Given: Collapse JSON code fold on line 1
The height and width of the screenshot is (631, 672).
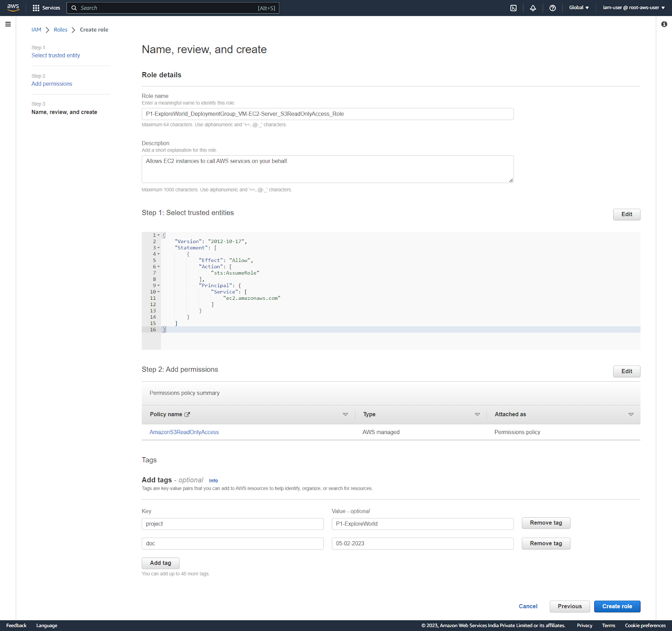Looking at the screenshot, I should pyautogui.click(x=158, y=235).
